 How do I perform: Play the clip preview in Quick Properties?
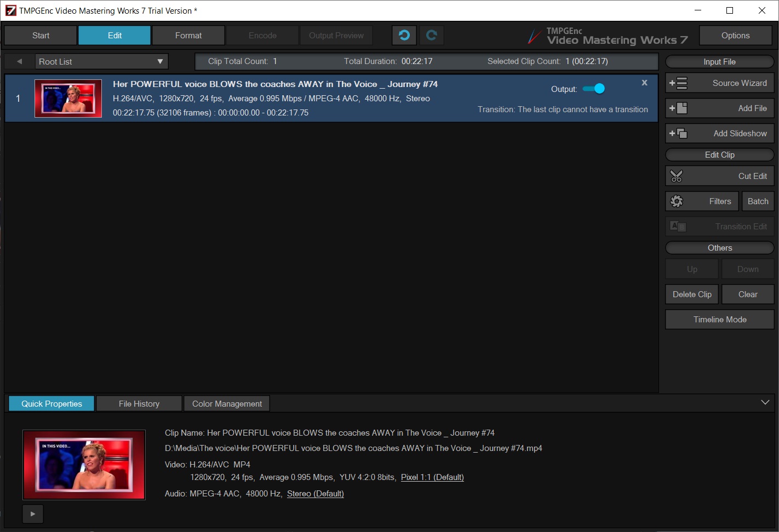(33, 514)
